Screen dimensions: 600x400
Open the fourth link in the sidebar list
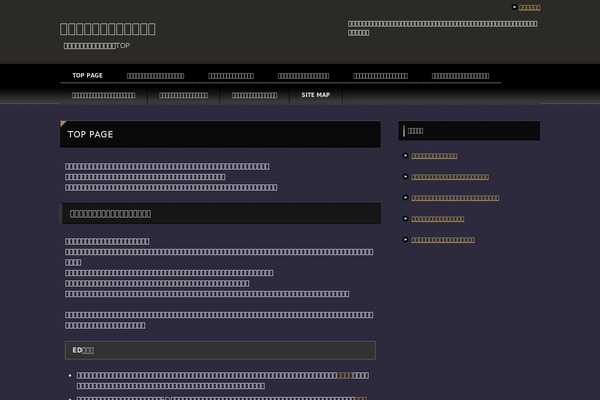pos(438,219)
